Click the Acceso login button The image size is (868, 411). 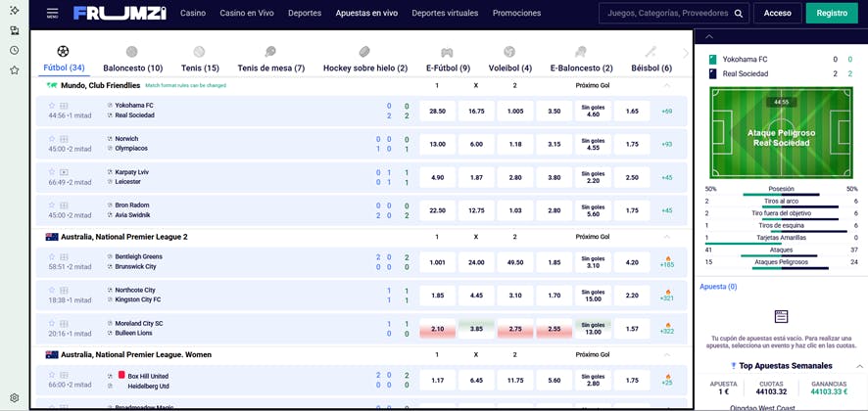[x=777, y=14]
